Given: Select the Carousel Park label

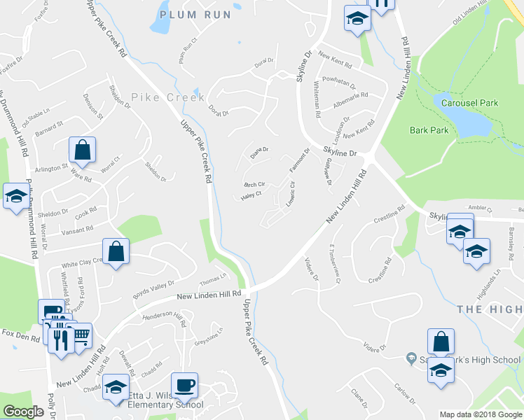Looking at the screenshot, I should tap(469, 103).
